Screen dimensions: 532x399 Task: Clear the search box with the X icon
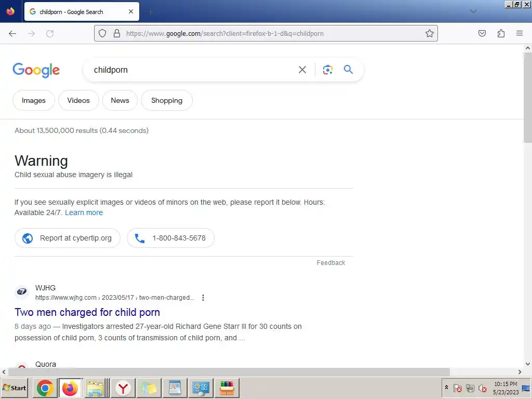302,70
